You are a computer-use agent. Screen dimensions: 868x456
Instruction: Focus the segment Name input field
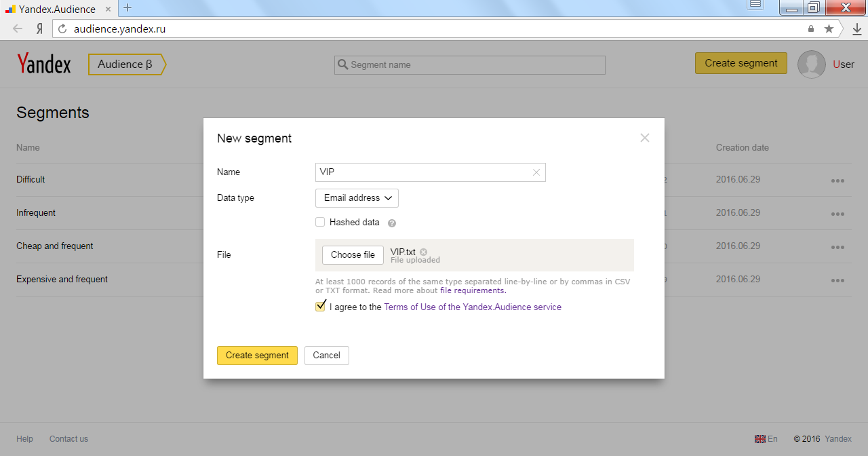(x=431, y=172)
